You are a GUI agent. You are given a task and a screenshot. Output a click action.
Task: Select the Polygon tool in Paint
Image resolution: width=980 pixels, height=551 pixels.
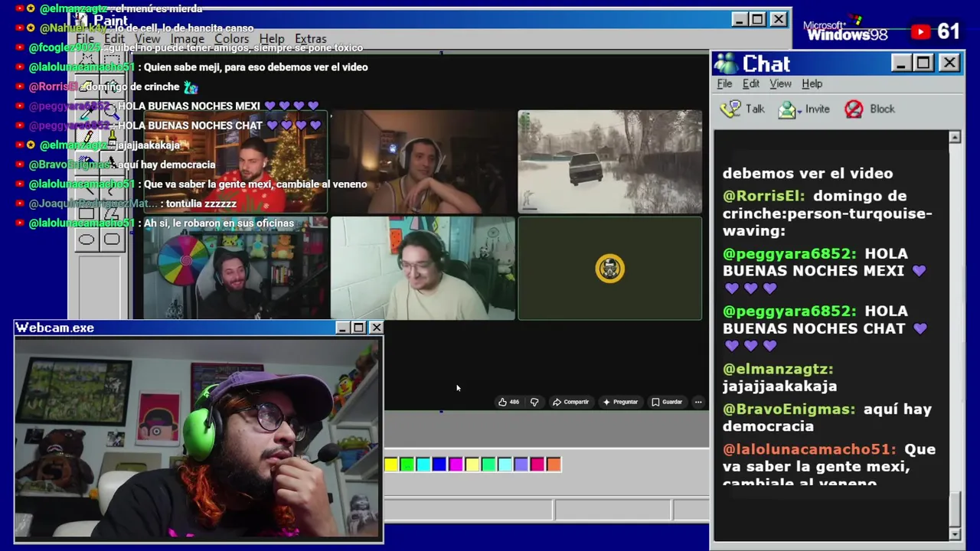point(112,215)
